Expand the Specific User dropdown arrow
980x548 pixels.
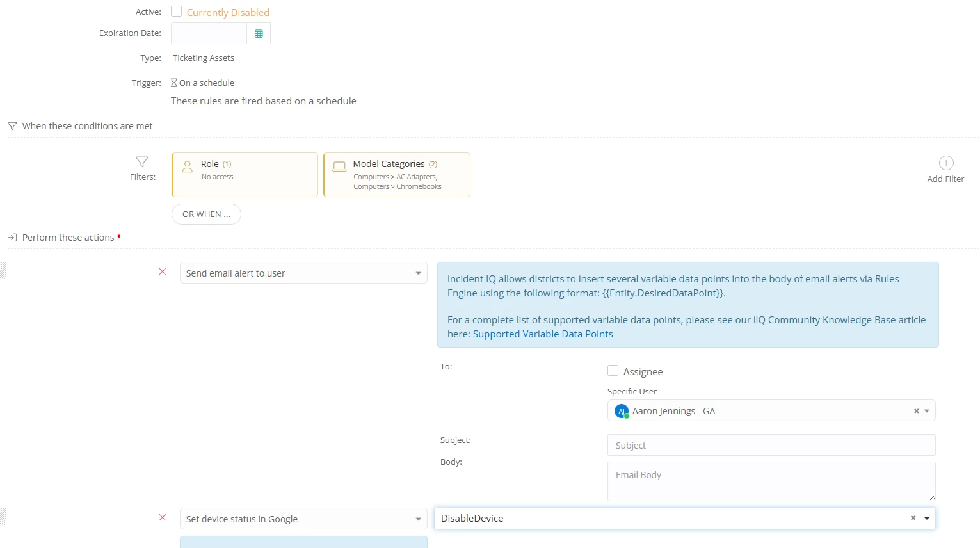click(927, 411)
